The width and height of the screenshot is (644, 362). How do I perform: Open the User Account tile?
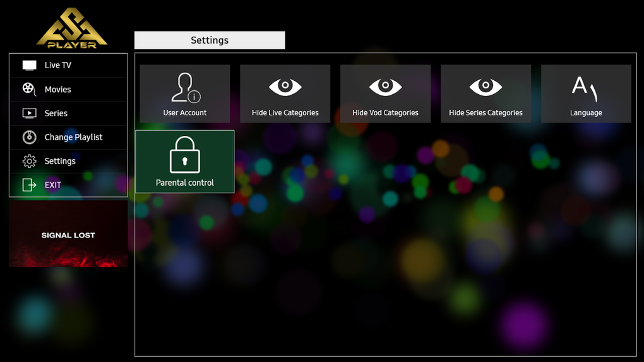point(185,94)
